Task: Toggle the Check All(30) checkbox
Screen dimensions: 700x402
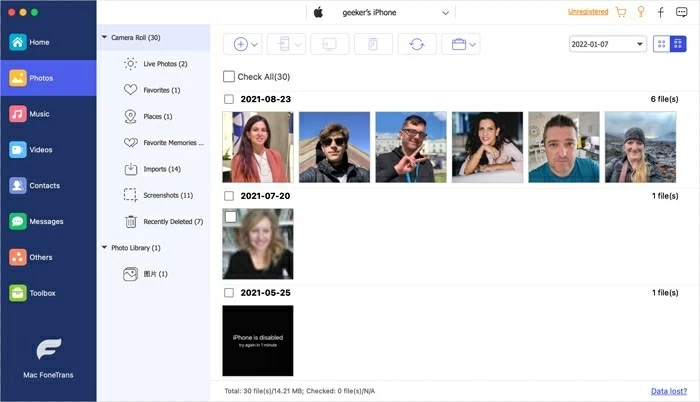Action: (229, 77)
